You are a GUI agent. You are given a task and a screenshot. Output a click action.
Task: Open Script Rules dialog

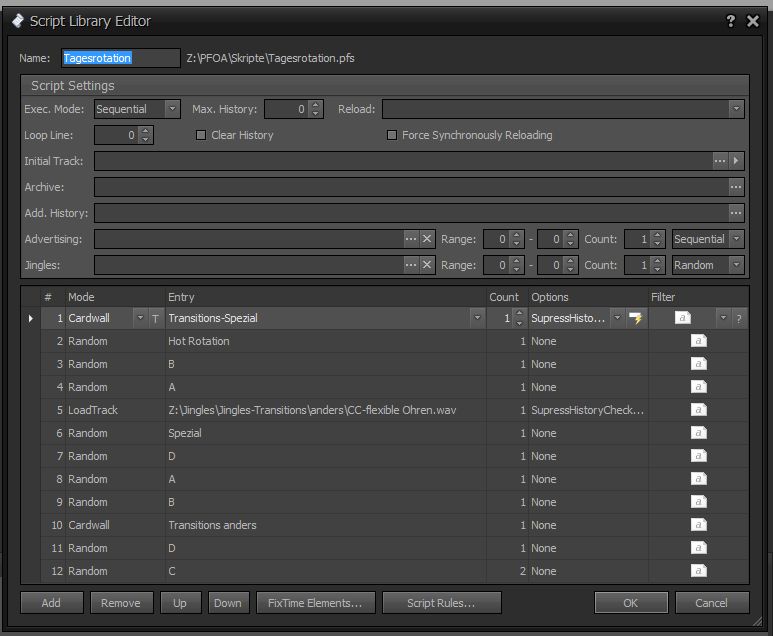pyautogui.click(x=441, y=603)
